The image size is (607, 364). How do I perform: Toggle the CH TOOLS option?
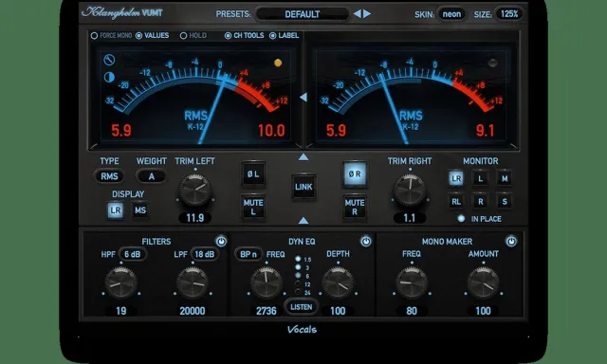245,36
